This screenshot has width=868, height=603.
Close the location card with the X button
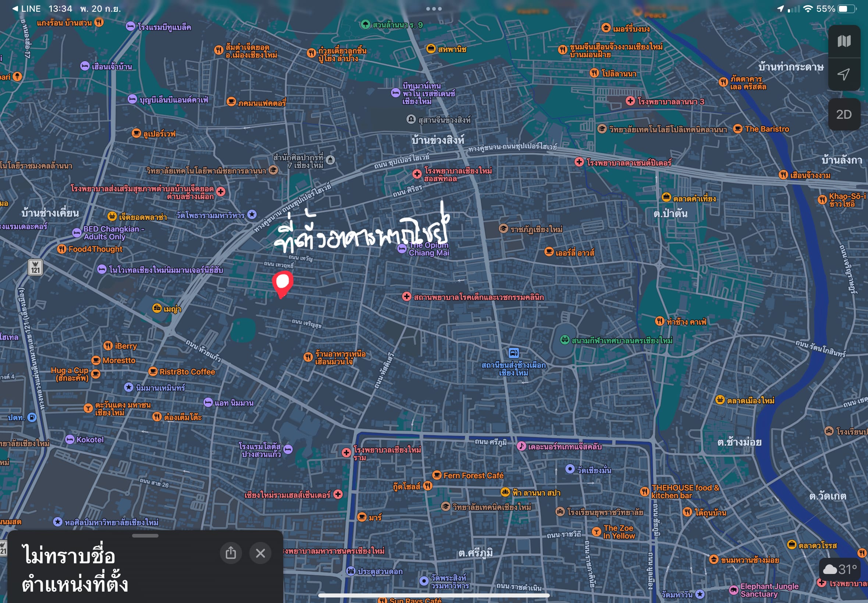pos(260,553)
